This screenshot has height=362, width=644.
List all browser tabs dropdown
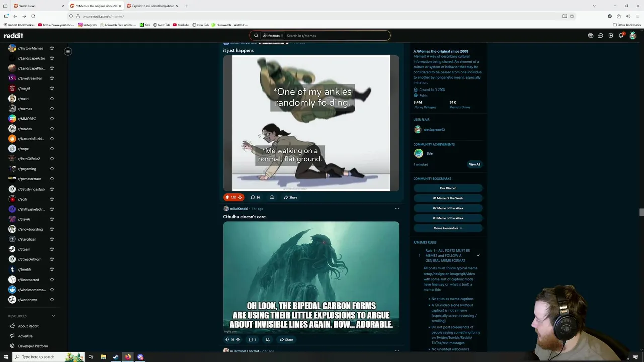(x=594, y=6)
